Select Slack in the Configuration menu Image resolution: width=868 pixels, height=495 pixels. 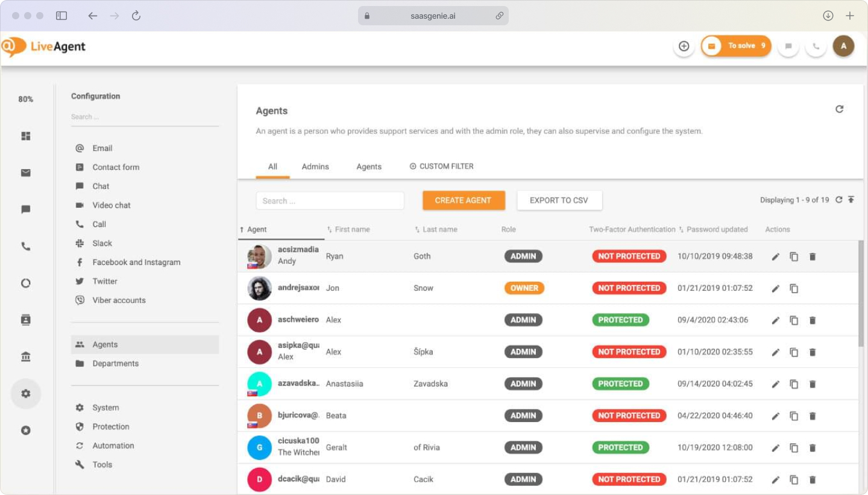102,243
